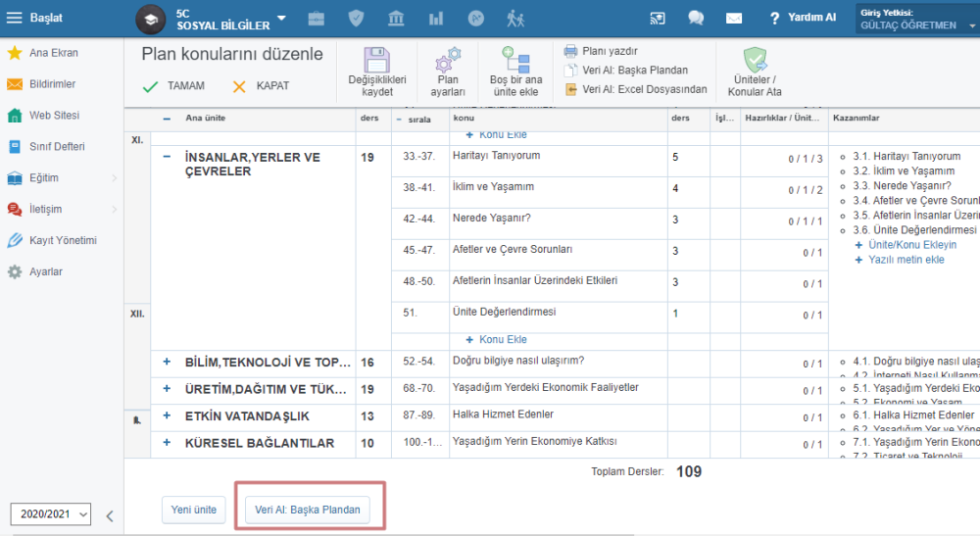Select the Nerede Yaşanır? topic cell
Screen dimensions: 980x536
pyautogui.click(x=559, y=224)
